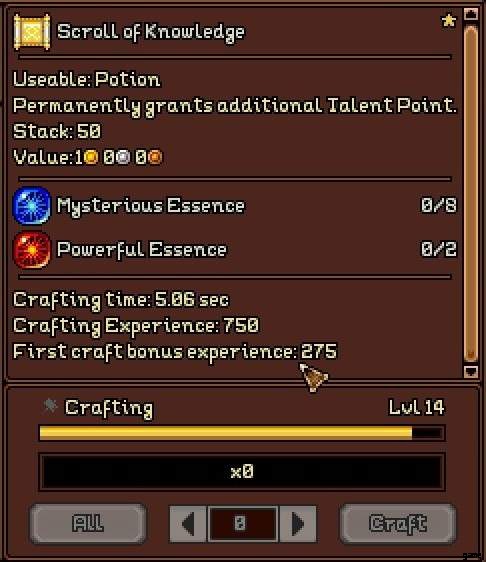This screenshot has width=486, height=562.
Task: Click the gold coin icon in Value
Action: (x=91, y=157)
